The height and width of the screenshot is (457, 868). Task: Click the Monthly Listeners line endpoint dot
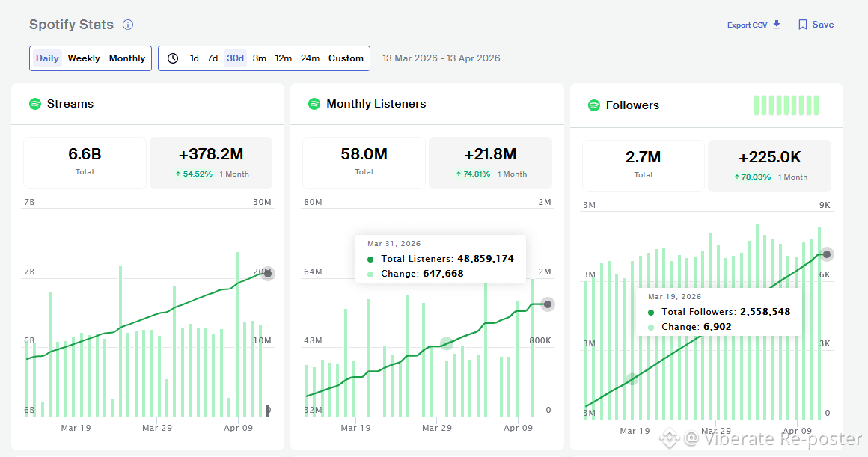pyautogui.click(x=548, y=304)
